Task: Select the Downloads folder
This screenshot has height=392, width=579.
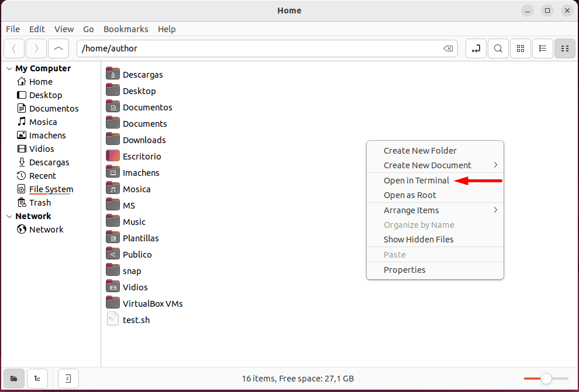Action: pos(136,140)
